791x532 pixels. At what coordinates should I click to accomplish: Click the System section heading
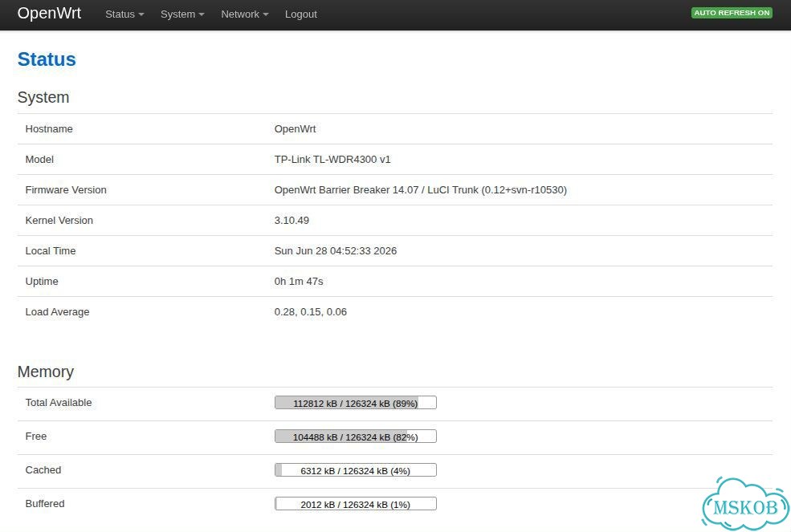coord(43,97)
